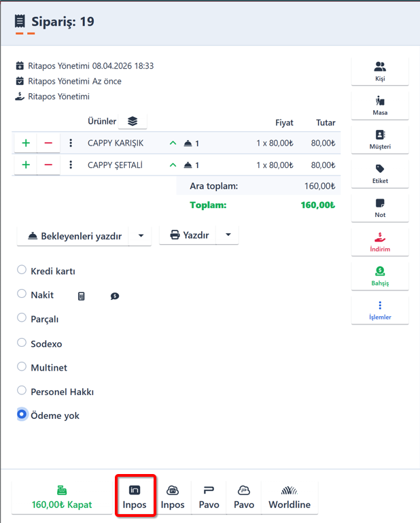Add a Not (note) to the order
Screen dimensions: 420x523
coord(380,207)
